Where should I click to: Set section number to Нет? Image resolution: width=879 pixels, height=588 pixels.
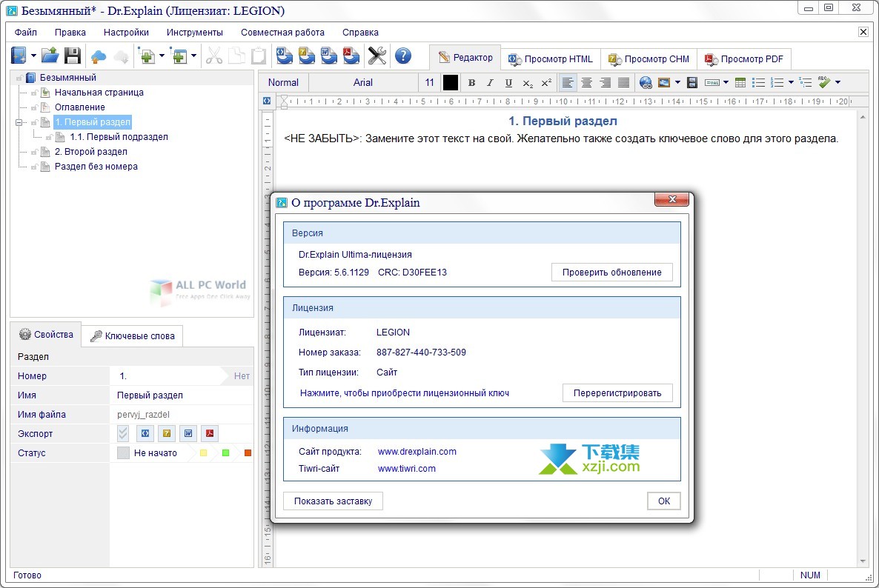242,375
